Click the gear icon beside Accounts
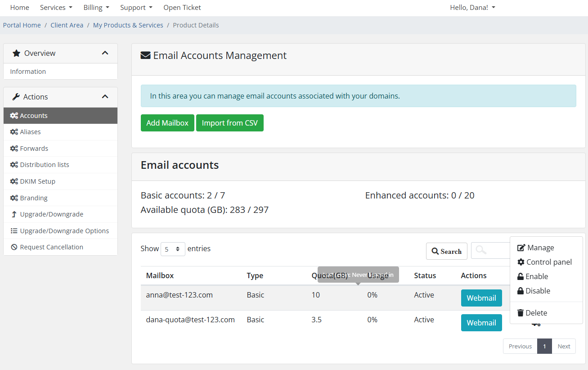Viewport: 588px width, 370px height. pyautogui.click(x=14, y=116)
